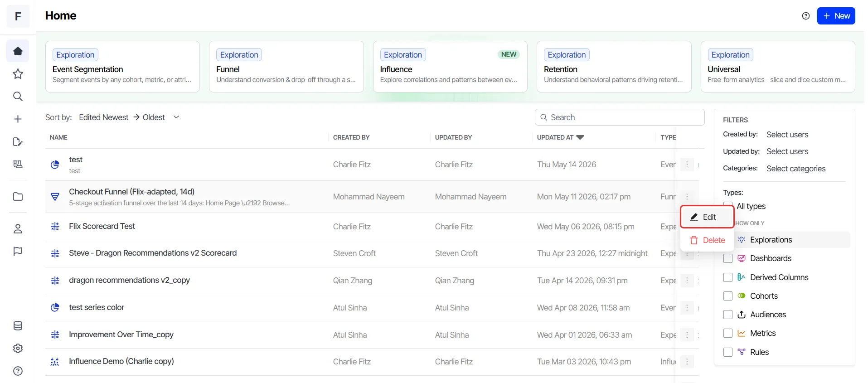
Task: Open 'dragon recommendations v2_copy' in the list
Action: point(129,280)
